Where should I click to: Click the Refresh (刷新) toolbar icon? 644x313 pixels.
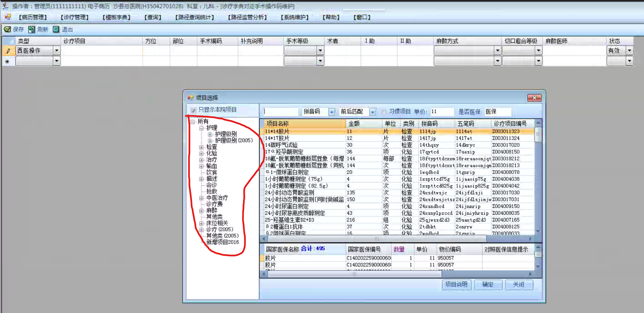point(31,29)
